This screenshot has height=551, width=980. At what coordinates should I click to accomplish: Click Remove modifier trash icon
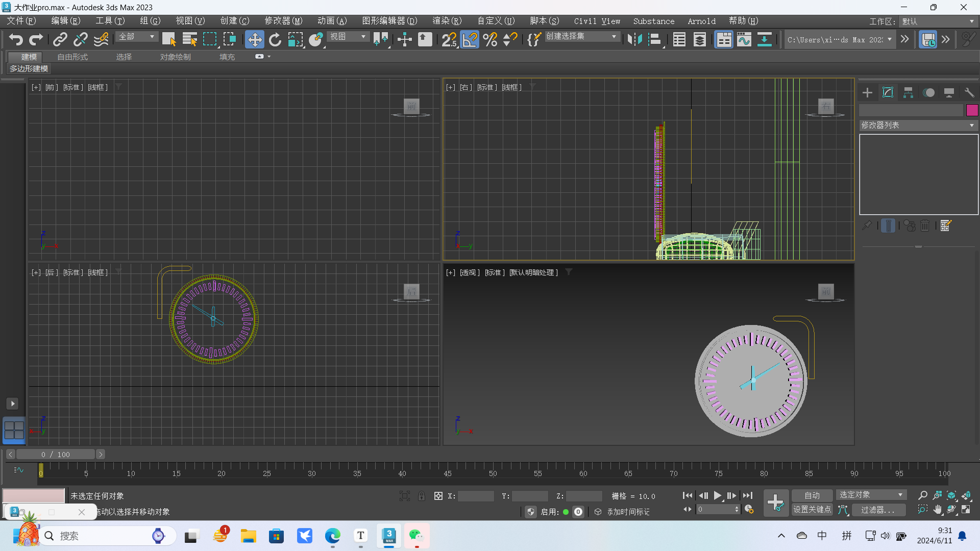tap(925, 226)
